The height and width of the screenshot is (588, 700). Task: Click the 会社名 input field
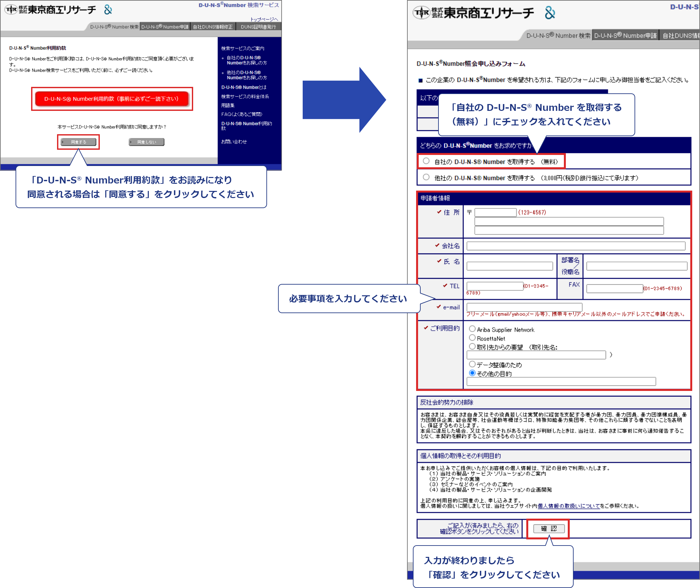point(576,246)
